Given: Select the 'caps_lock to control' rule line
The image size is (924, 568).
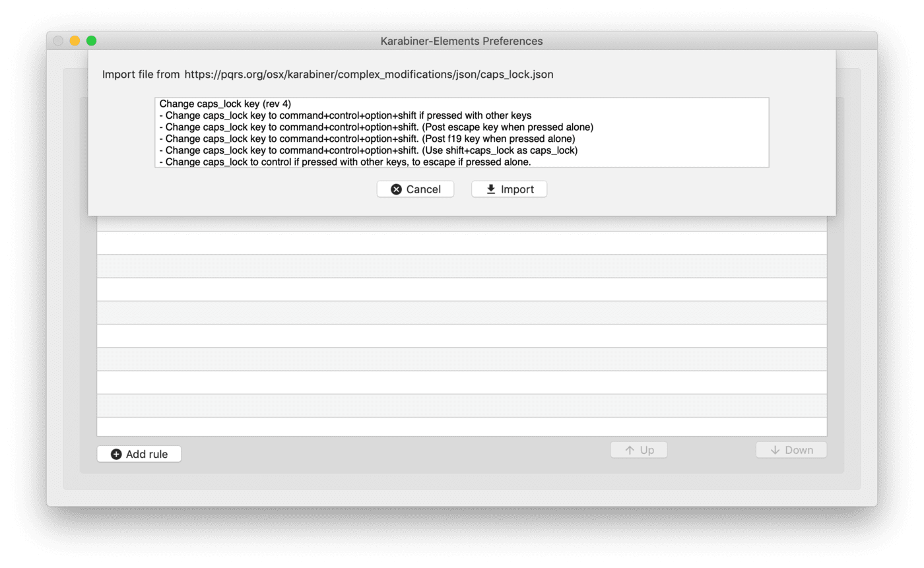Looking at the screenshot, I should (345, 162).
